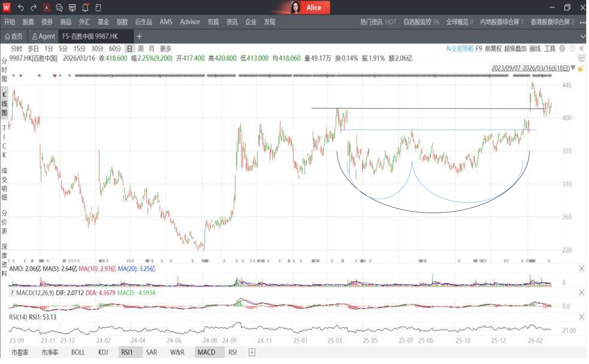Open the chat bubbles icon

pyautogui.click(x=59, y=8)
